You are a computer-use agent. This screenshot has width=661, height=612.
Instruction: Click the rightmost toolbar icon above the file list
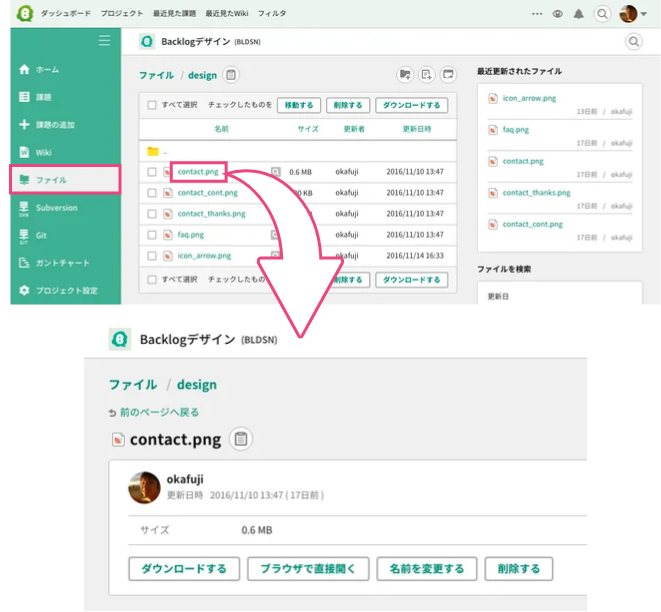tap(448, 75)
